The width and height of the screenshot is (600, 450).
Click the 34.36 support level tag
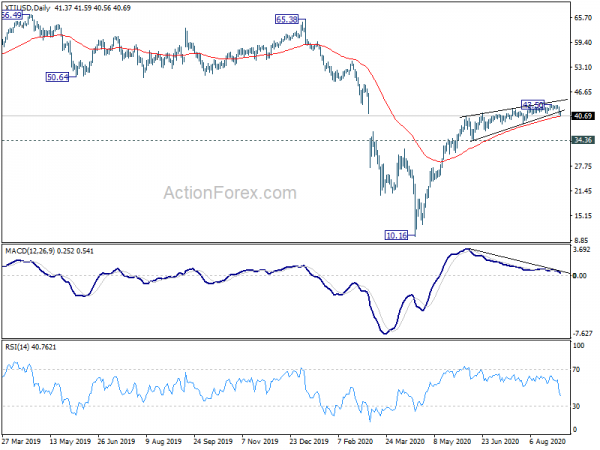pos(583,140)
